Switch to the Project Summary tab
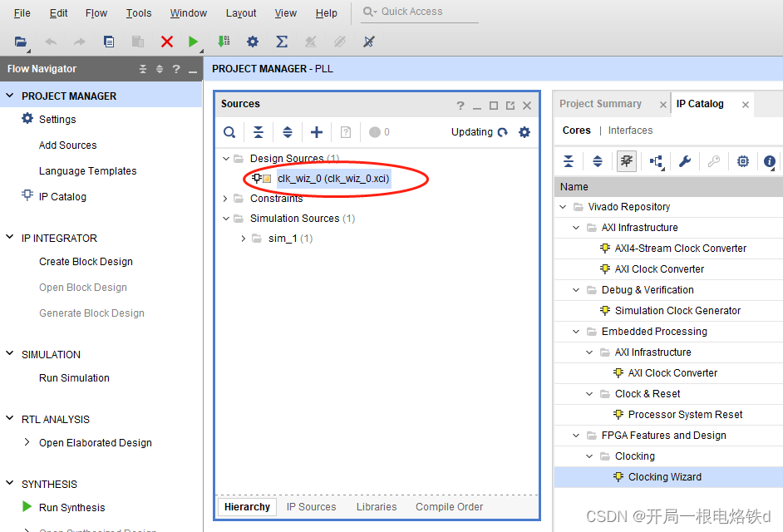 (600, 103)
